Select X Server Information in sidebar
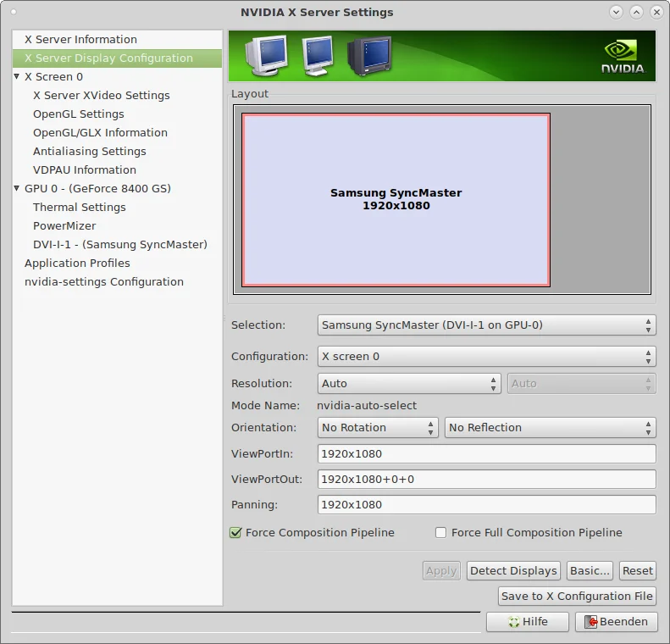This screenshot has height=644, width=670. 117,39
